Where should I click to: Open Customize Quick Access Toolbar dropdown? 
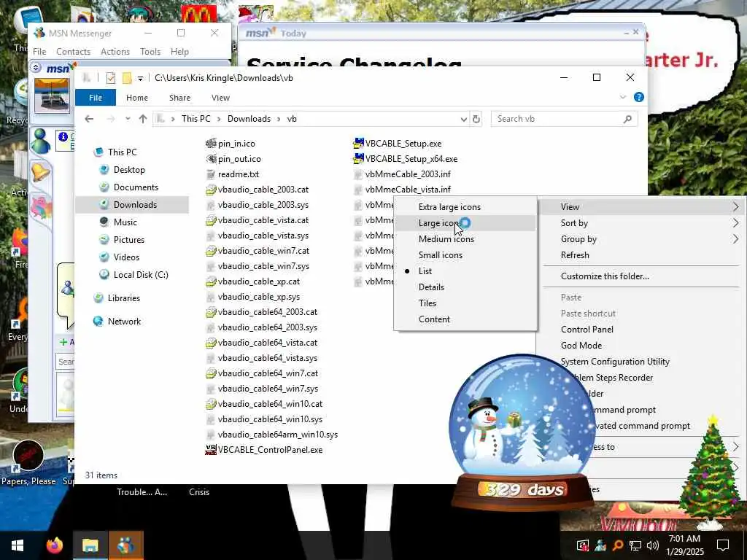click(141, 79)
